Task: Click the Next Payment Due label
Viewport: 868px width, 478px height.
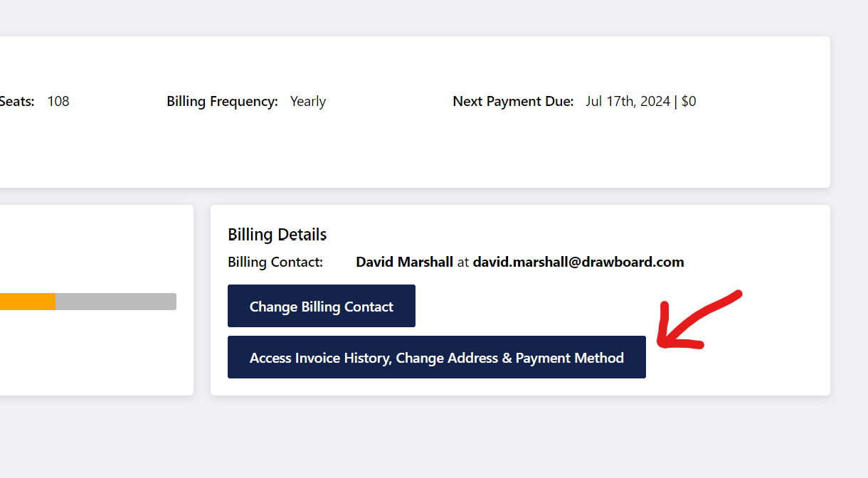Action: tap(513, 101)
